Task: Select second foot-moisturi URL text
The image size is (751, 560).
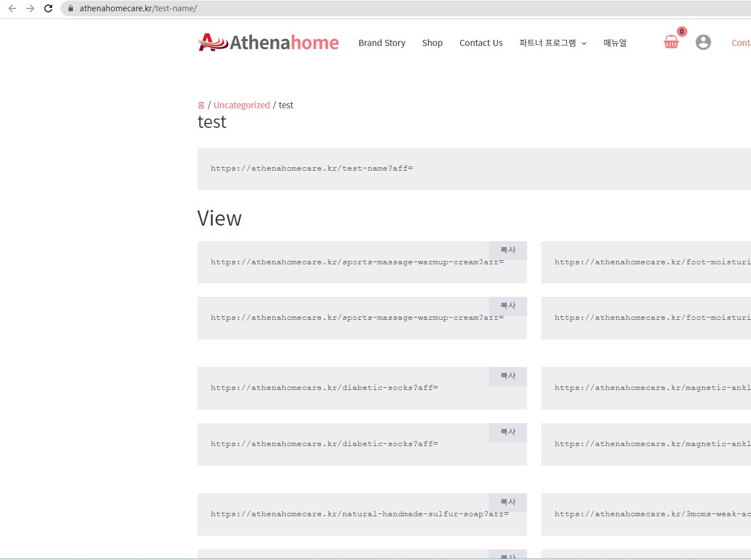Action: click(652, 318)
